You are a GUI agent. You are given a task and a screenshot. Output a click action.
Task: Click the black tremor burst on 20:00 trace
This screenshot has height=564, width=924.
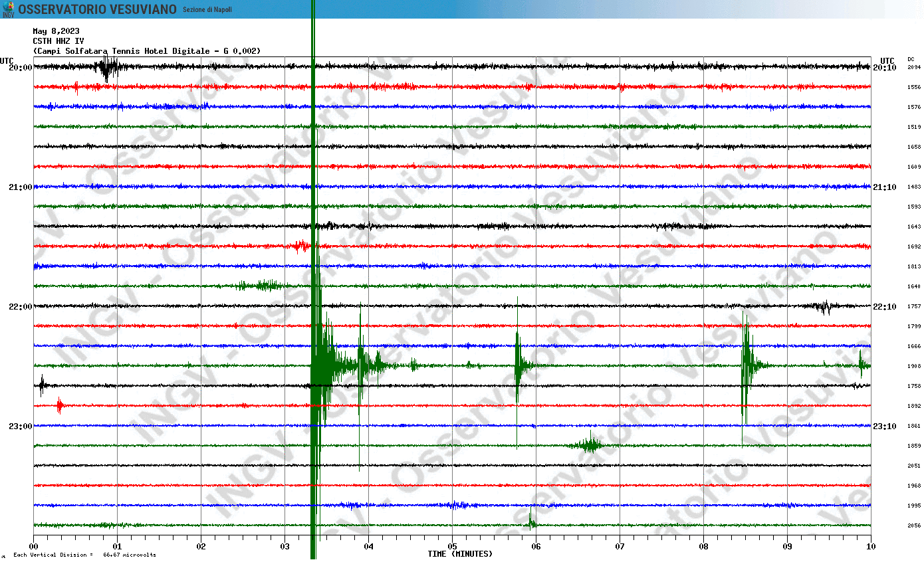point(108,68)
